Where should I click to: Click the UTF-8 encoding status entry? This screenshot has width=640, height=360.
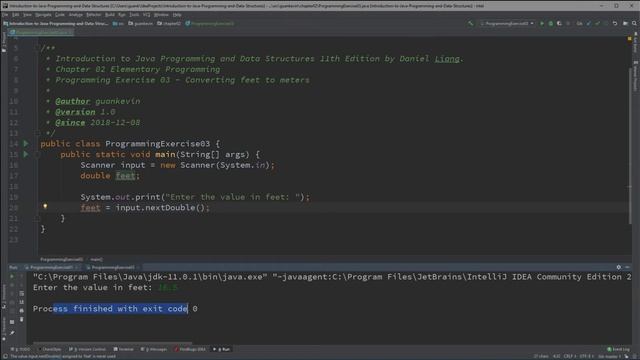[586, 356]
